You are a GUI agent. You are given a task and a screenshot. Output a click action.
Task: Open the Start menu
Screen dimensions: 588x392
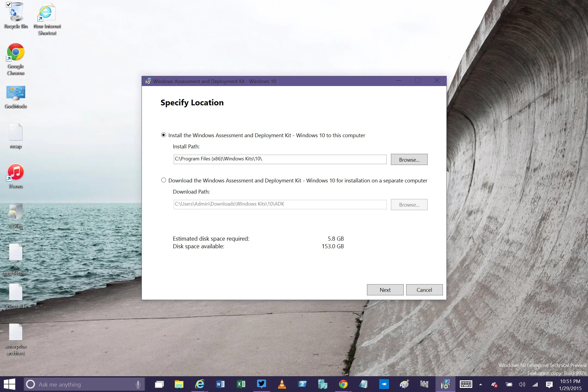(x=10, y=384)
